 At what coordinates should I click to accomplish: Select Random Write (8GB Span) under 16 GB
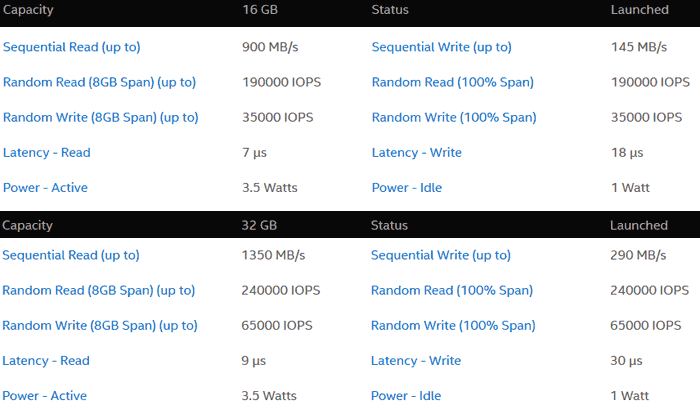click(x=100, y=118)
